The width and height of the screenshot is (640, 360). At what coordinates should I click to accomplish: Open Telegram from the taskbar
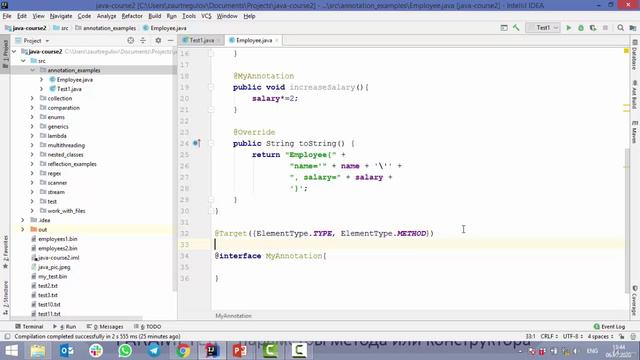click(154, 351)
